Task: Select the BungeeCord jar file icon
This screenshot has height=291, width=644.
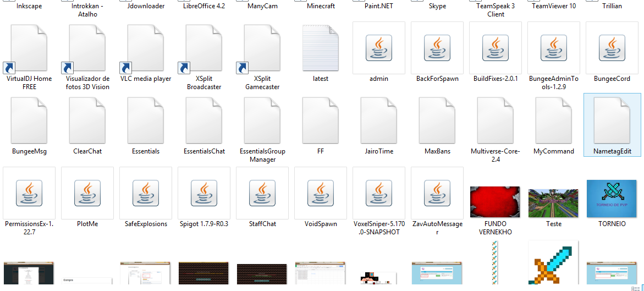Action: 612,48
